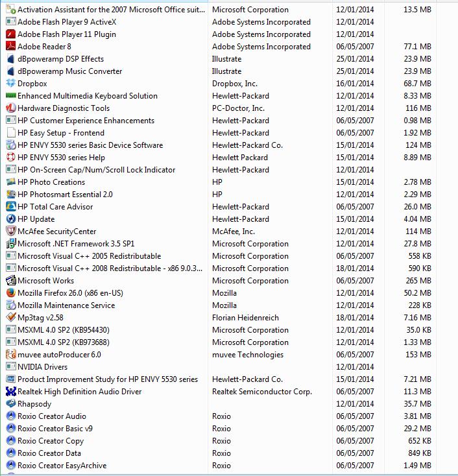Click the Rhapsody icon
Image resolution: width=458 pixels, height=476 pixels.
pyautogui.click(x=11, y=404)
